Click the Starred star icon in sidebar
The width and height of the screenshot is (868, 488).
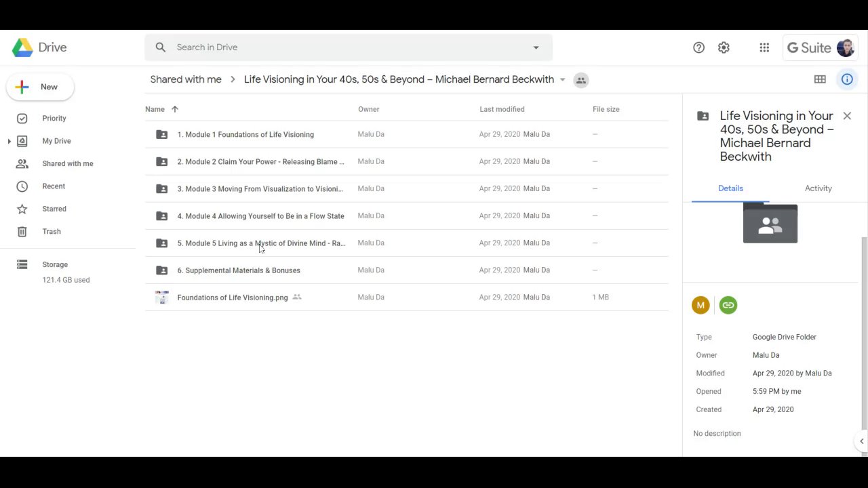tap(22, 209)
